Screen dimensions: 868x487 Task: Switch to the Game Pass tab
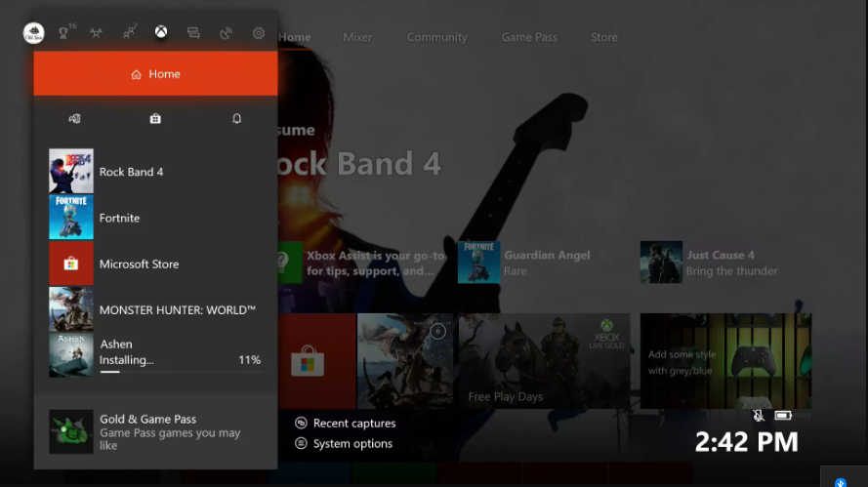click(x=530, y=37)
